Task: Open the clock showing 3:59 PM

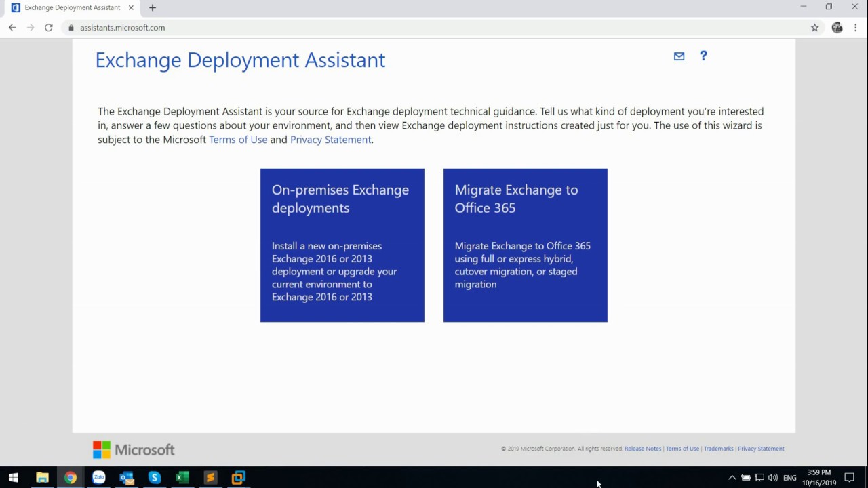Action: [819, 478]
